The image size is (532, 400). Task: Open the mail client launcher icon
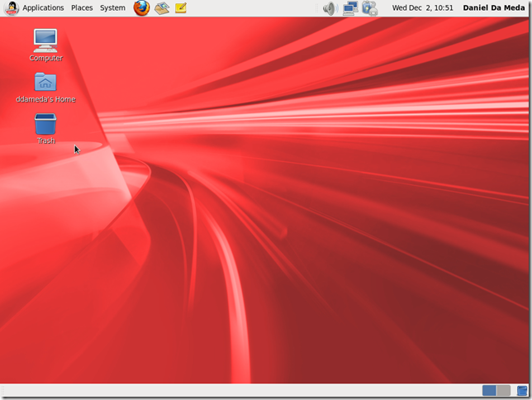click(162, 8)
